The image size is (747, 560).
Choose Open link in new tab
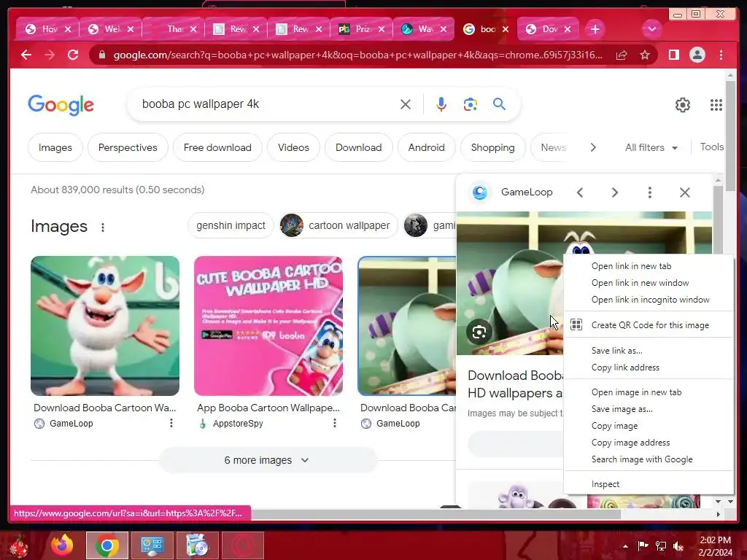(x=649, y=266)
